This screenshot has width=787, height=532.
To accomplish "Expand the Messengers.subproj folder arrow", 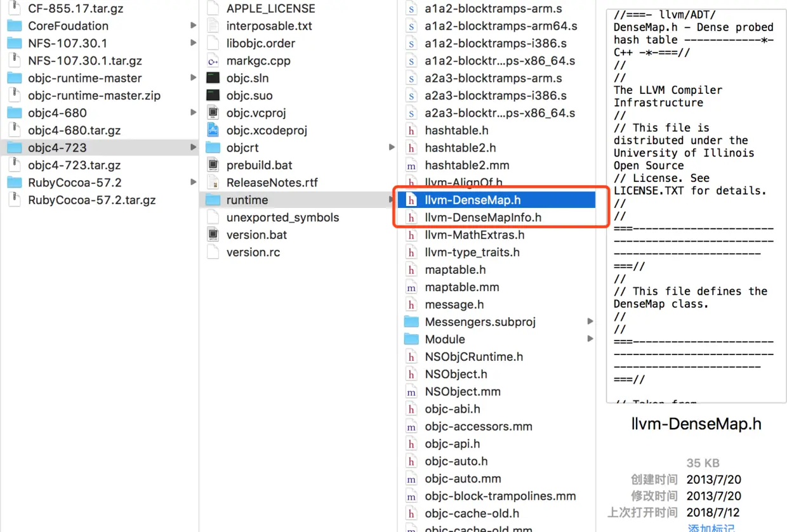I will (590, 322).
